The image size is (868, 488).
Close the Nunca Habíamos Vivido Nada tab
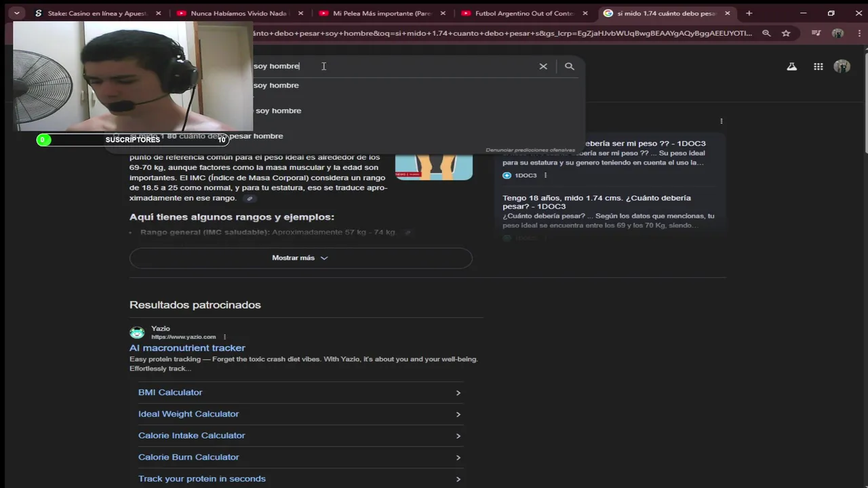300,13
